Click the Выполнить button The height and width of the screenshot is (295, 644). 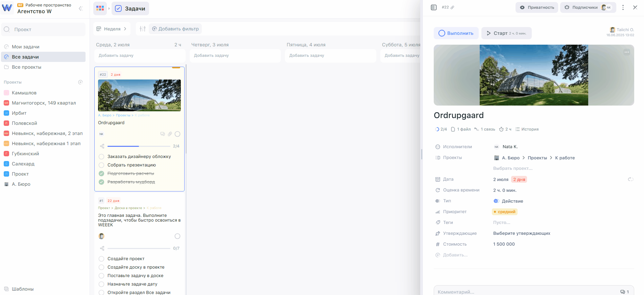pyautogui.click(x=456, y=33)
